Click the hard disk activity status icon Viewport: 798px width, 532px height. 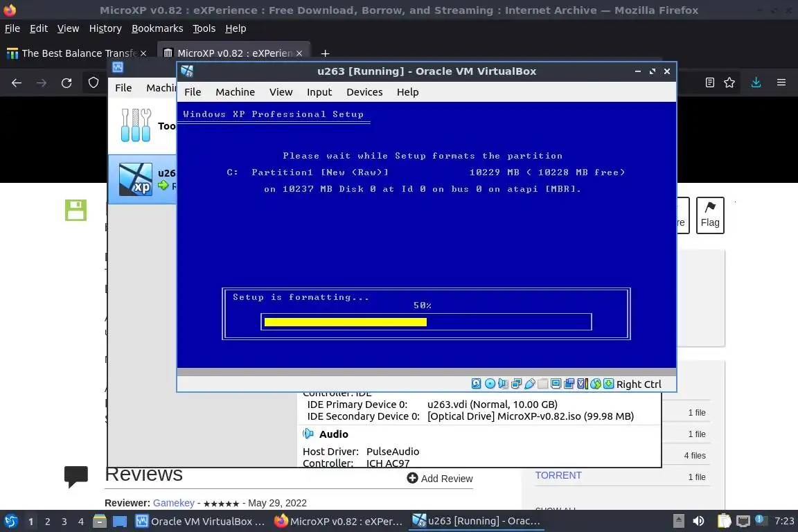[477, 384]
